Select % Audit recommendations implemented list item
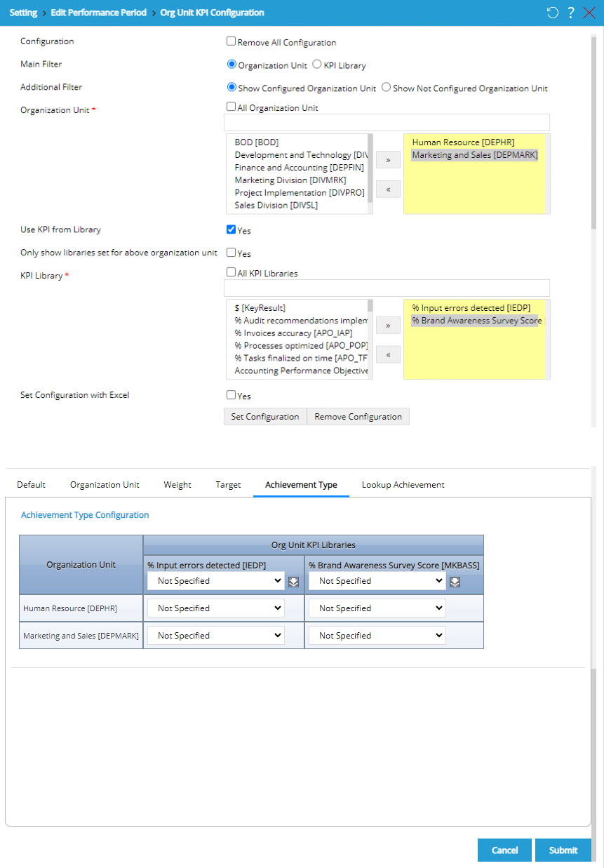The image size is (604, 868). pos(300,321)
